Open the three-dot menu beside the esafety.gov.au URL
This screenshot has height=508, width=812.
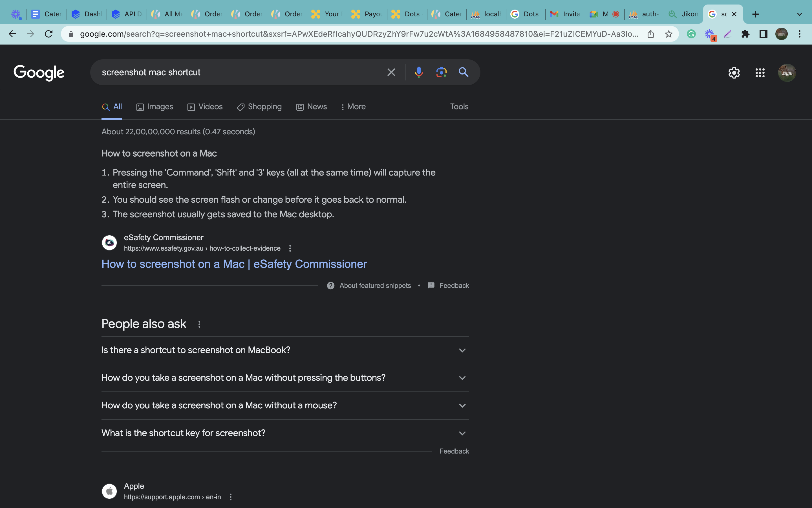(290, 248)
